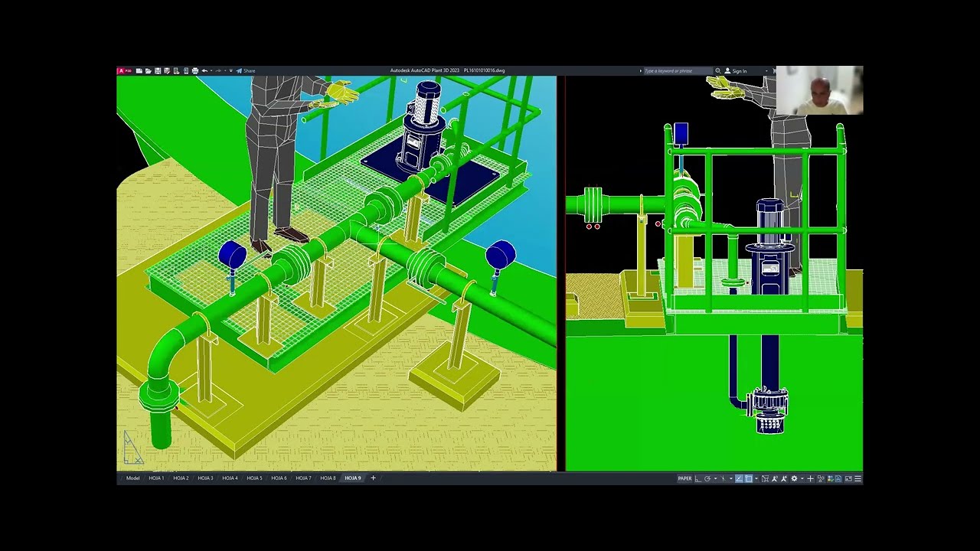Open the HOJA 3 layout tab
Image resolution: width=980 pixels, height=551 pixels.
click(x=205, y=478)
